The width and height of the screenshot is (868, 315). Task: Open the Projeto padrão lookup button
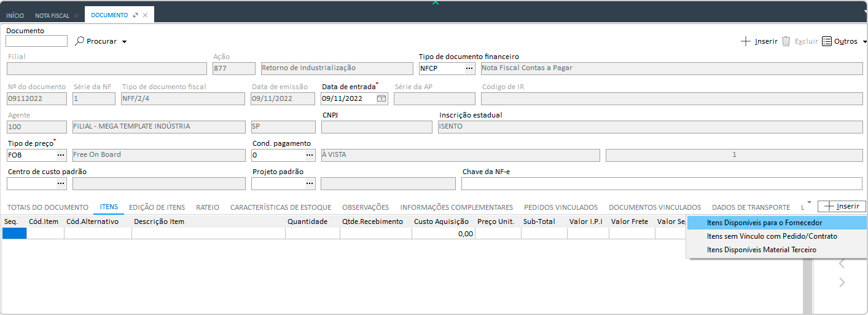coord(310,183)
